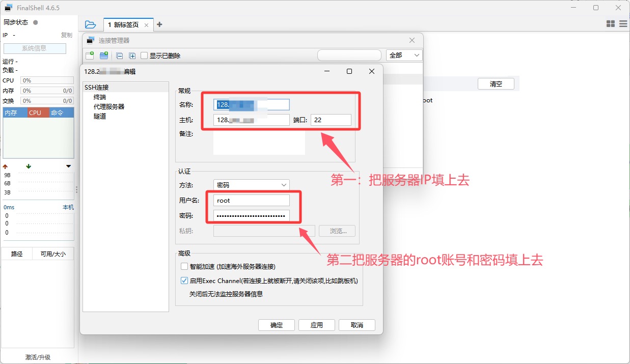Select 隧道 in the settings tree
This screenshot has height=364, width=630.
100,116
